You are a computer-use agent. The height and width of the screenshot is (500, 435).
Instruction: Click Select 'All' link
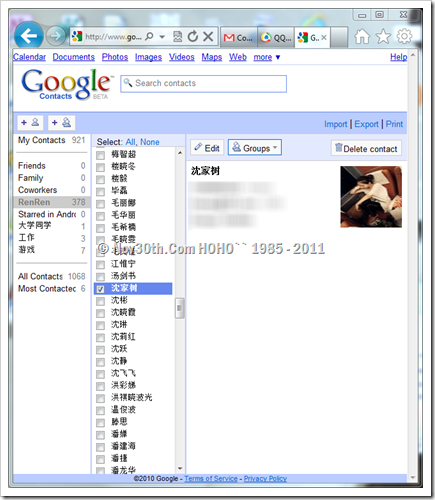tap(130, 142)
